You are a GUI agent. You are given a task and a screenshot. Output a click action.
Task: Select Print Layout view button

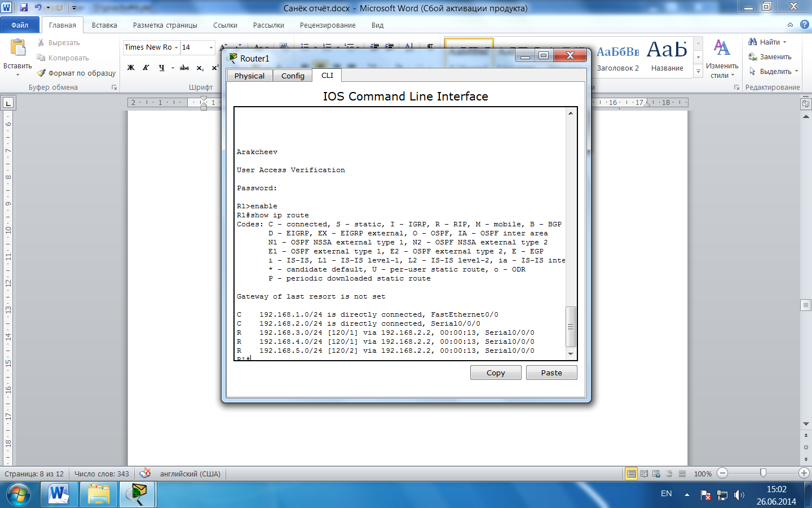632,474
